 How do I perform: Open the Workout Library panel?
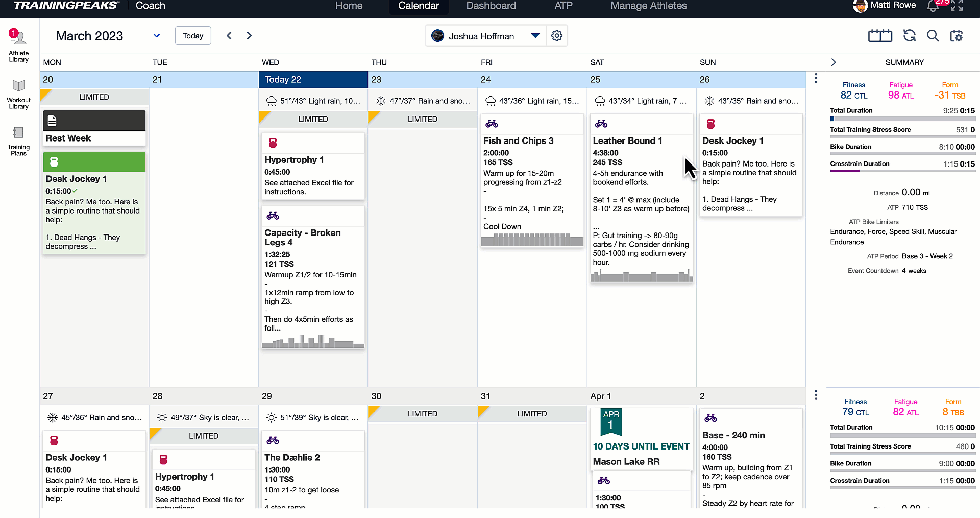coord(18,94)
